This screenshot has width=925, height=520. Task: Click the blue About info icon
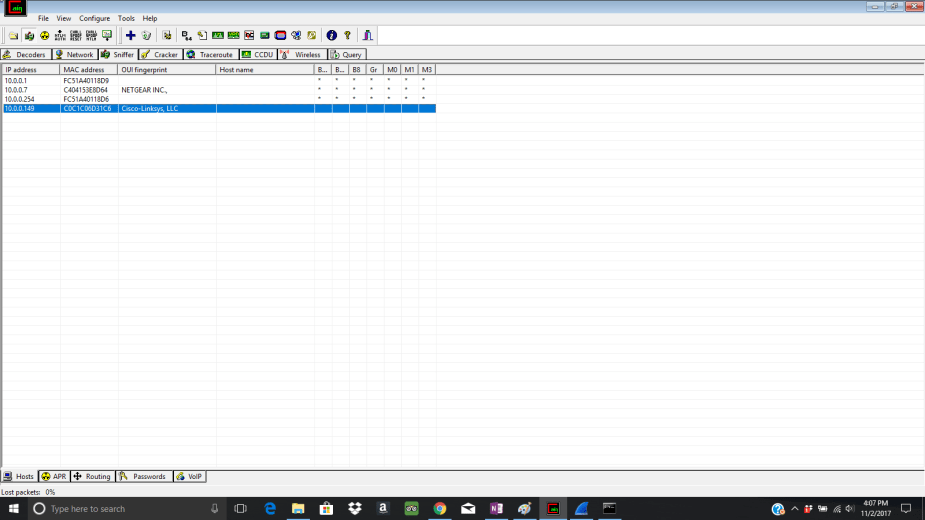pos(332,35)
